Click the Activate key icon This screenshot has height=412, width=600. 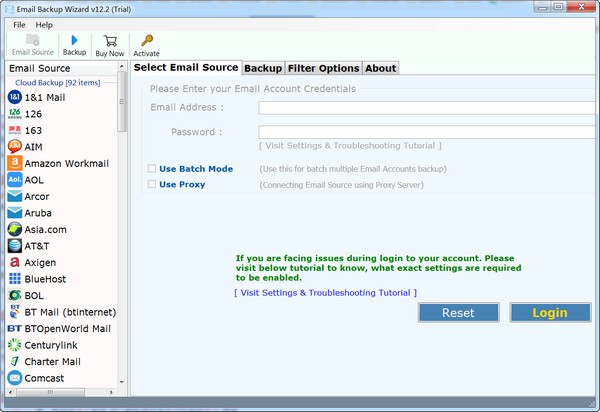pyautogui.click(x=146, y=41)
